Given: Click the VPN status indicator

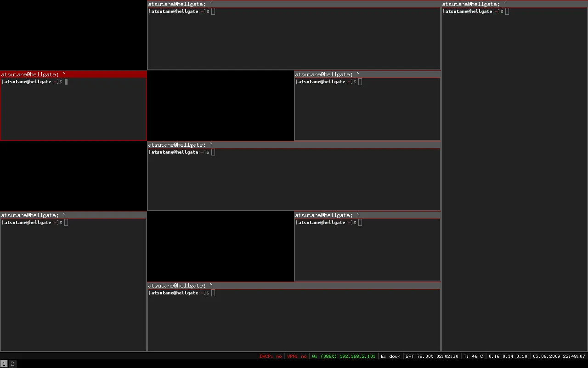Looking at the screenshot, I should click(297, 356).
